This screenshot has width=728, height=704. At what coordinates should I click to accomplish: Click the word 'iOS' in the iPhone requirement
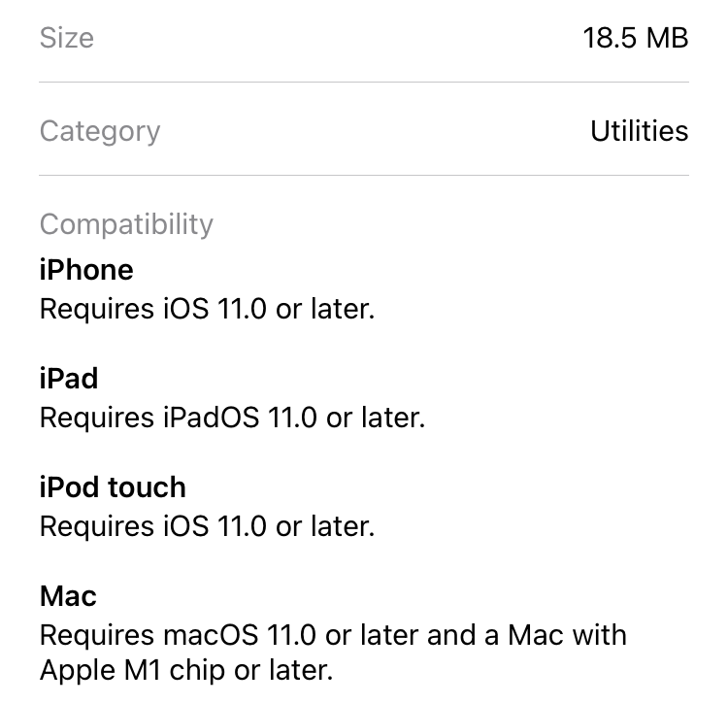(x=182, y=309)
